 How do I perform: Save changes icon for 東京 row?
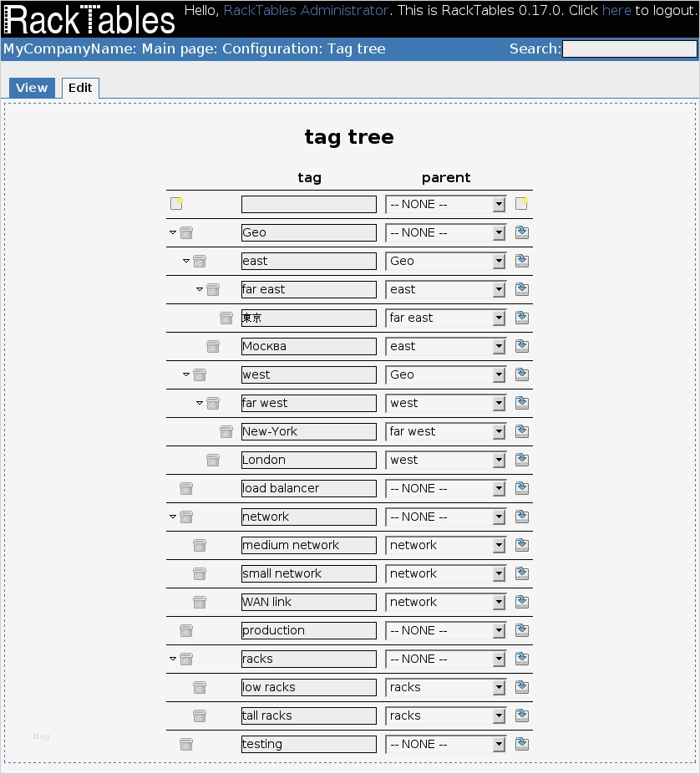pyautogui.click(x=522, y=318)
